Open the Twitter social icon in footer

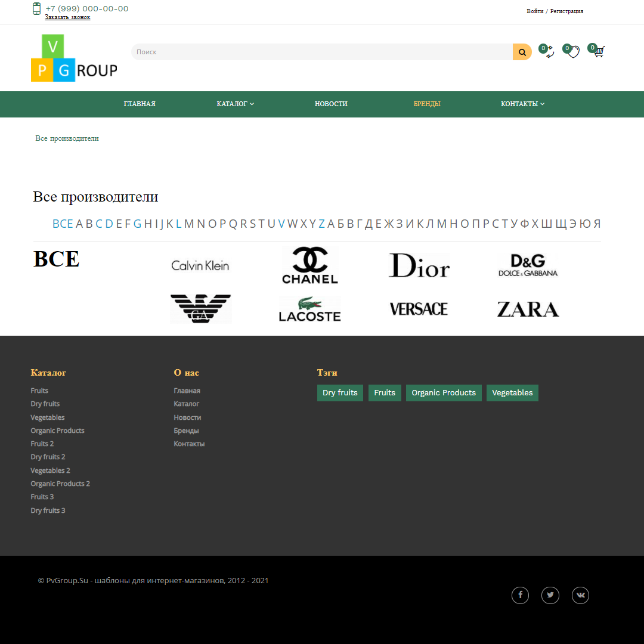click(550, 595)
